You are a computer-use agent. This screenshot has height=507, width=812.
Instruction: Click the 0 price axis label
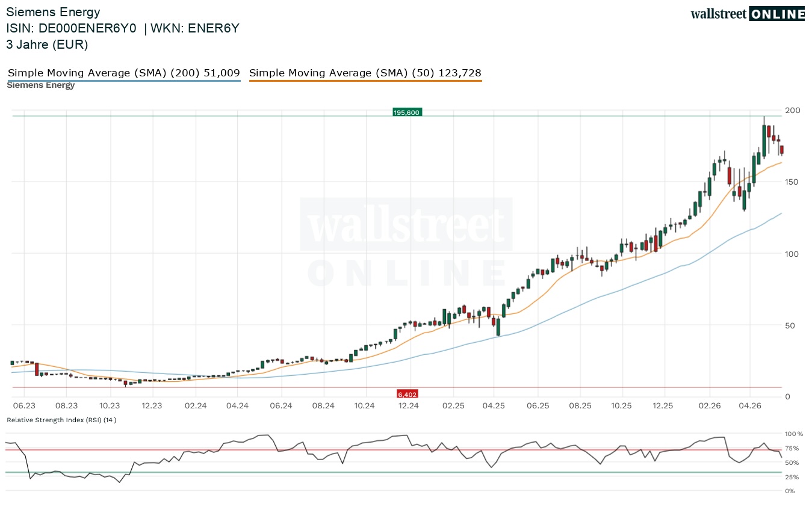(787, 397)
